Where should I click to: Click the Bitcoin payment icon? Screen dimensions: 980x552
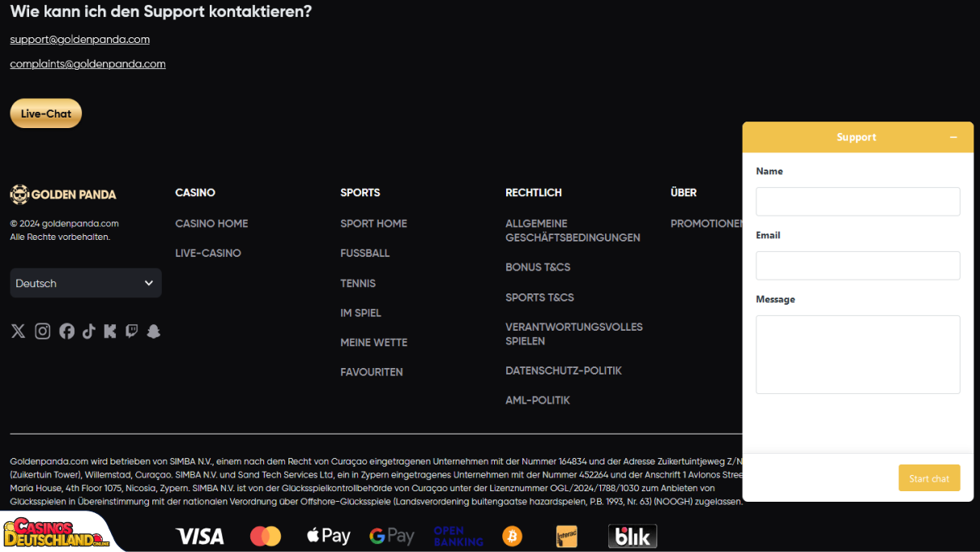tap(512, 536)
